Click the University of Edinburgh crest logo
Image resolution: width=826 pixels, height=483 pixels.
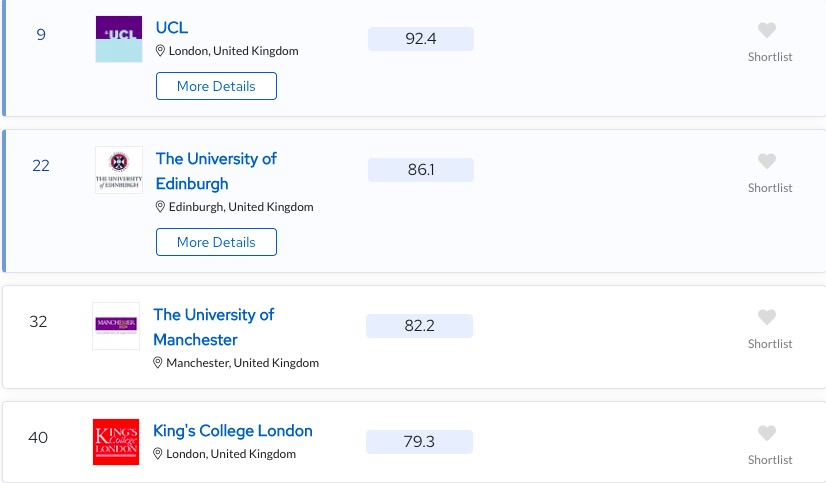119,170
